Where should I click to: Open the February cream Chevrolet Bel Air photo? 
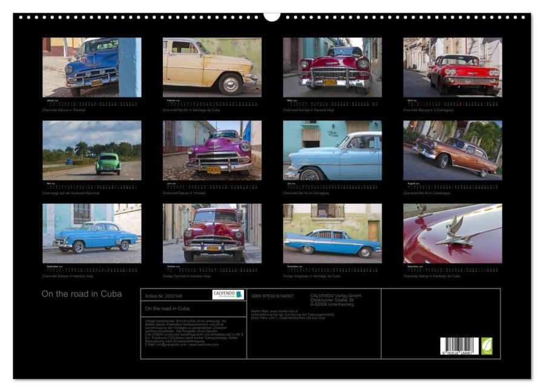pyautogui.click(x=212, y=67)
